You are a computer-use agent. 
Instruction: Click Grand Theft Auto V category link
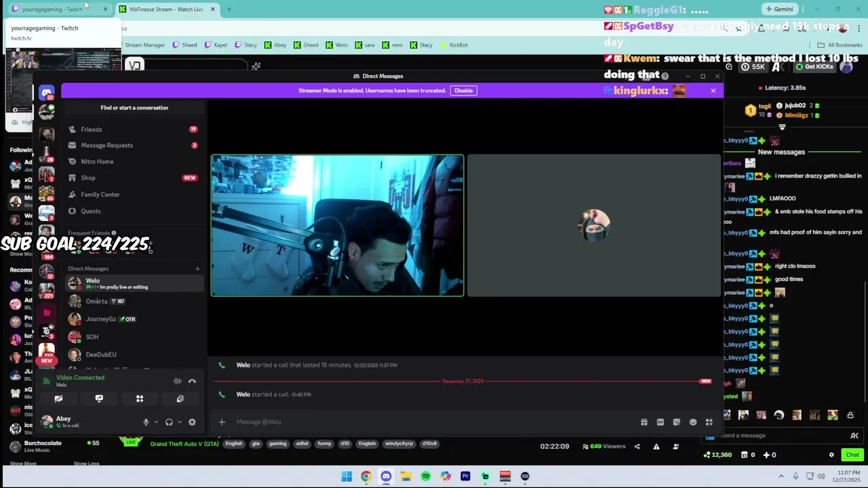[184, 444]
